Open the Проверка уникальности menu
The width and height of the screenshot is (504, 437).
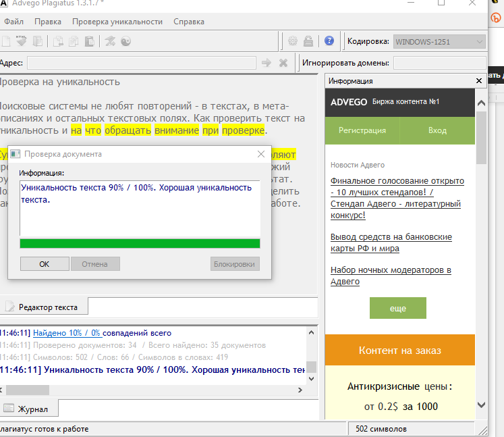tap(117, 22)
